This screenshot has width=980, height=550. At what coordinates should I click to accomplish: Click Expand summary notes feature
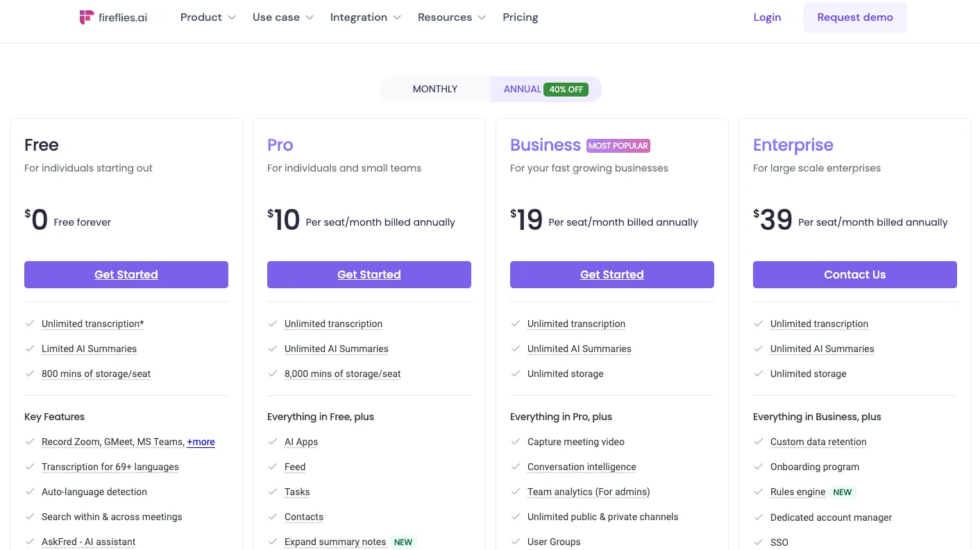335,542
